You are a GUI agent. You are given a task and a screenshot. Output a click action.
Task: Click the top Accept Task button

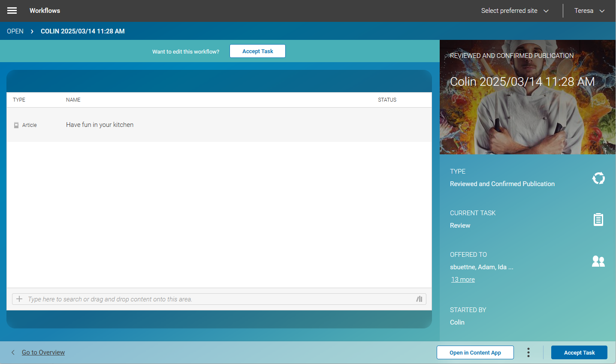(257, 51)
